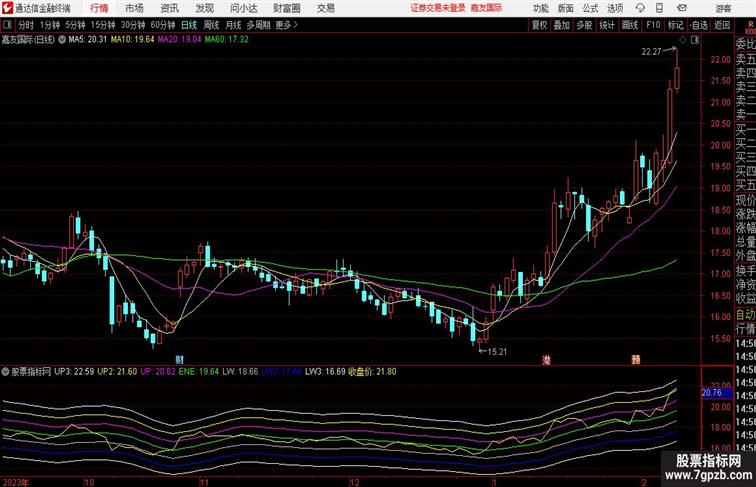The image size is (756, 487).
Task: Click the 收盘价: 21.80 value
Action: (372, 372)
